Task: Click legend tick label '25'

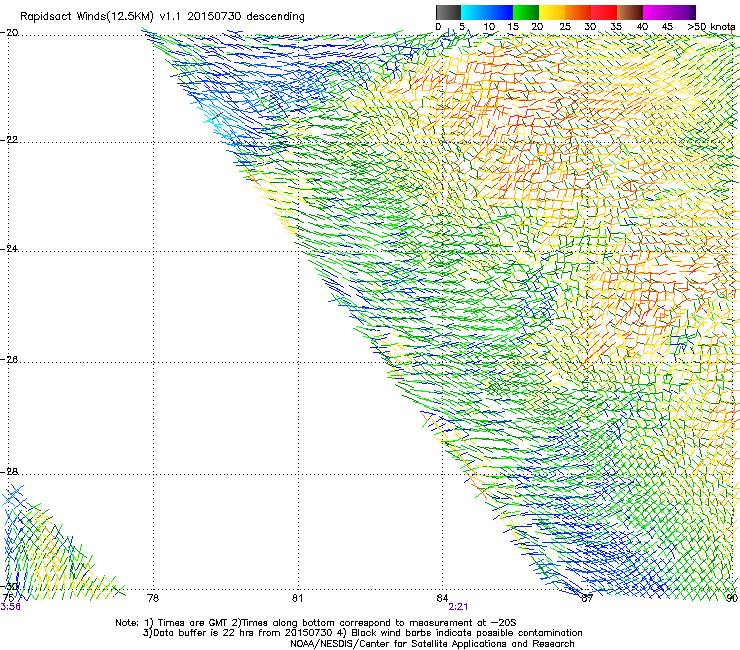Action: pos(565,27)
